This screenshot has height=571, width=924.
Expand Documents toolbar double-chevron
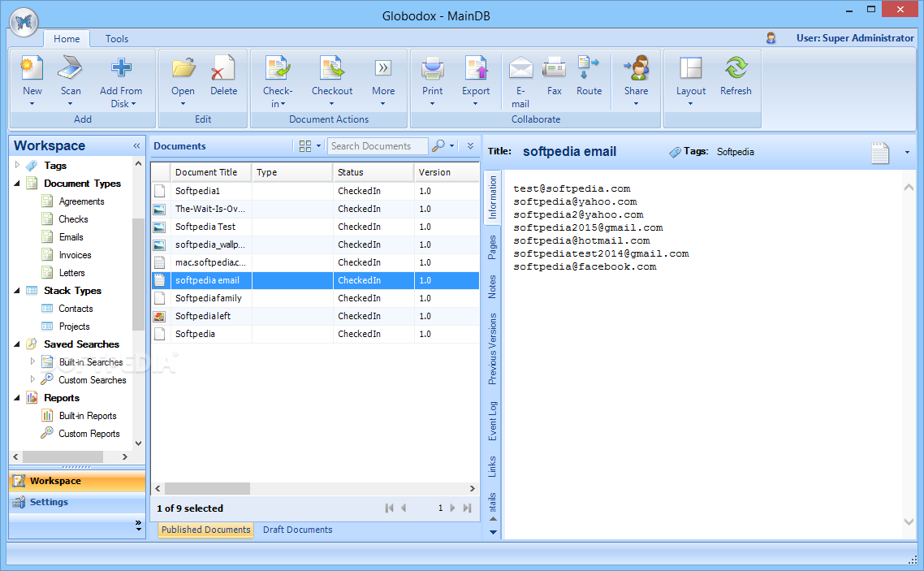click(470, 145)
